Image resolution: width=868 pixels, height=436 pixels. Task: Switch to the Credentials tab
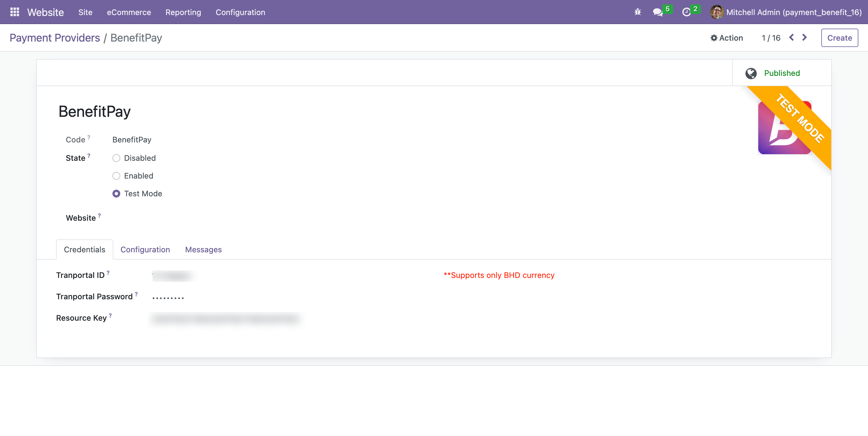(x=85, y=250)
